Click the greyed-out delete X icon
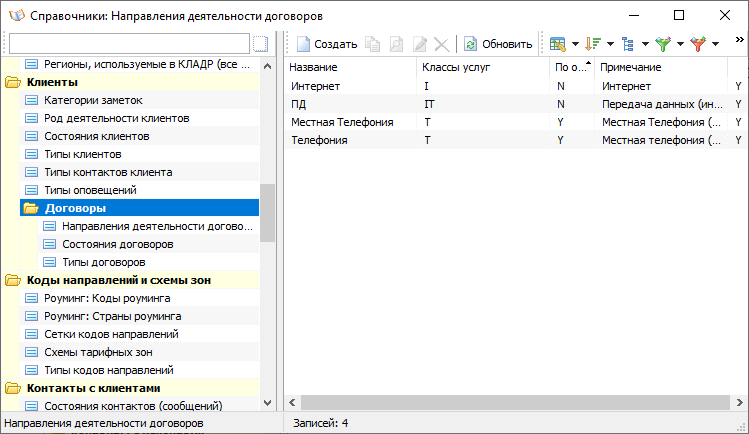The width and height of the screenshot is (749, 434). pyautogui.click(x=442, y=44)
